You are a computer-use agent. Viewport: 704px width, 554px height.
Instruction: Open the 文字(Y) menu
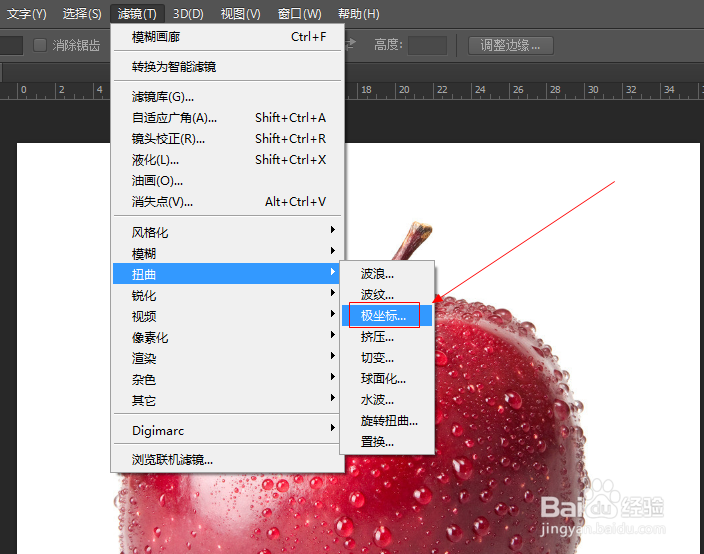[x=26, y=13]
